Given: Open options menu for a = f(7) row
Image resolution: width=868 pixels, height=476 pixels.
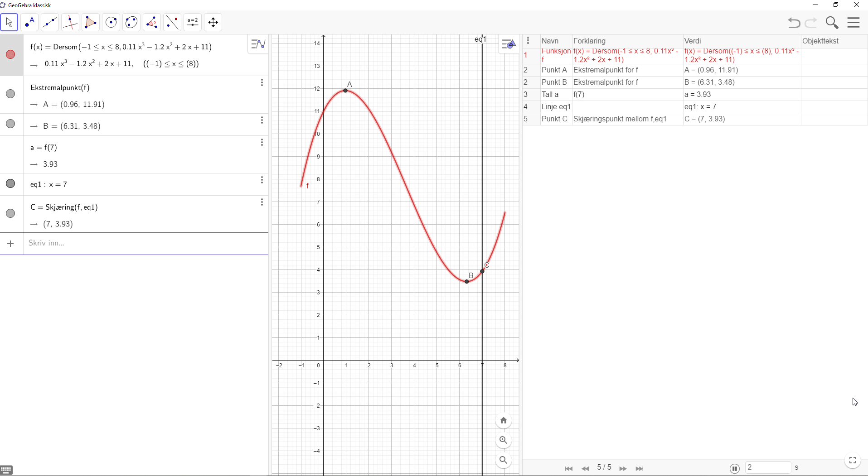Looking at the screenshot, I should [262, 142].
